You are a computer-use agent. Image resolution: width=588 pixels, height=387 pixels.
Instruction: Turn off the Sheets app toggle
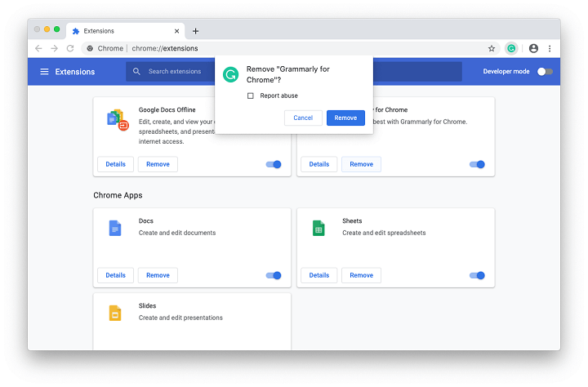pyautogui.click(x=477, y=275)
